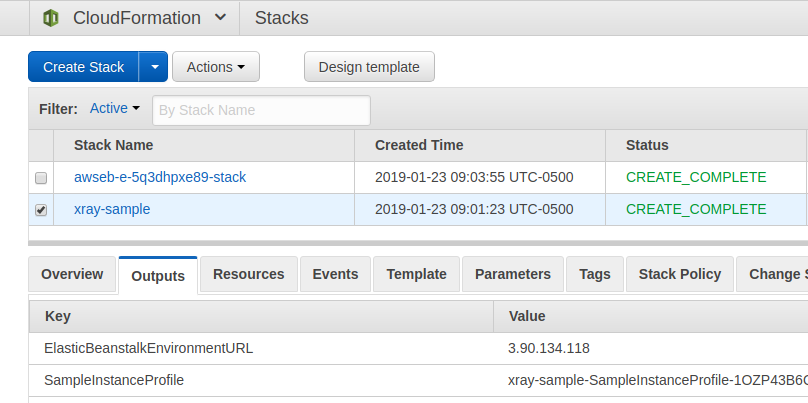Select the xray-sample-SampleInstanceProfile value
The width and height of the screenshot is (808, 403).
point(658,380)
